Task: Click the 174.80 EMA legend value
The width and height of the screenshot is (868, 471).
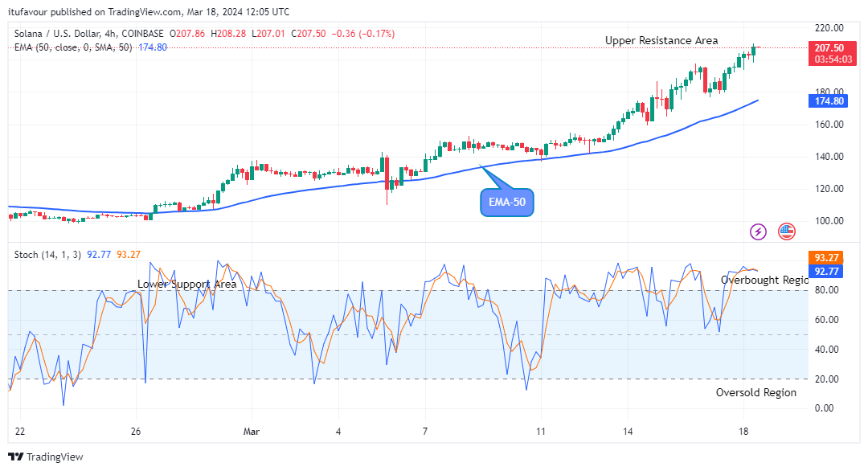Action: pyautogui.click(x=152, y=47)
